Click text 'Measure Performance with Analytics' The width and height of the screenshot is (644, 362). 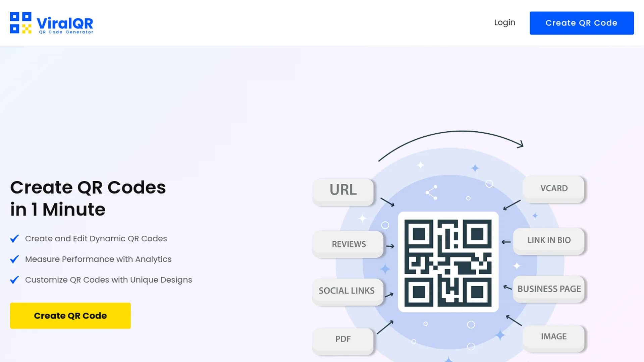[x=98, y=259]
